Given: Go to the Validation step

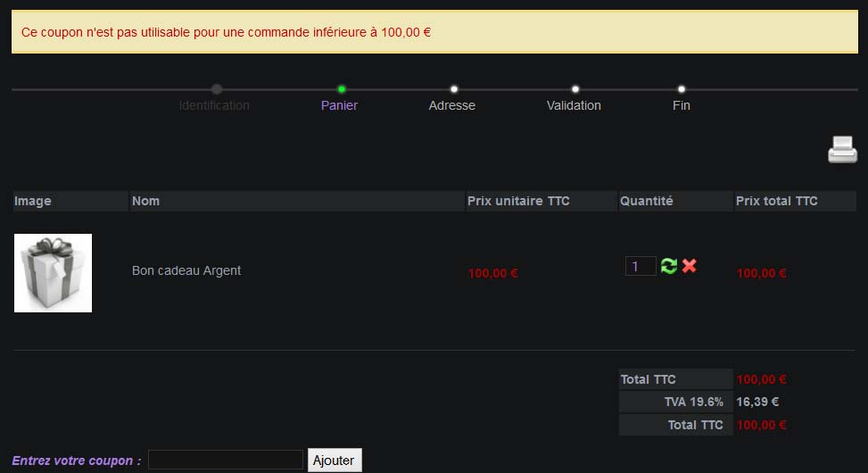Looking at the screenshot, I should 574,105.
